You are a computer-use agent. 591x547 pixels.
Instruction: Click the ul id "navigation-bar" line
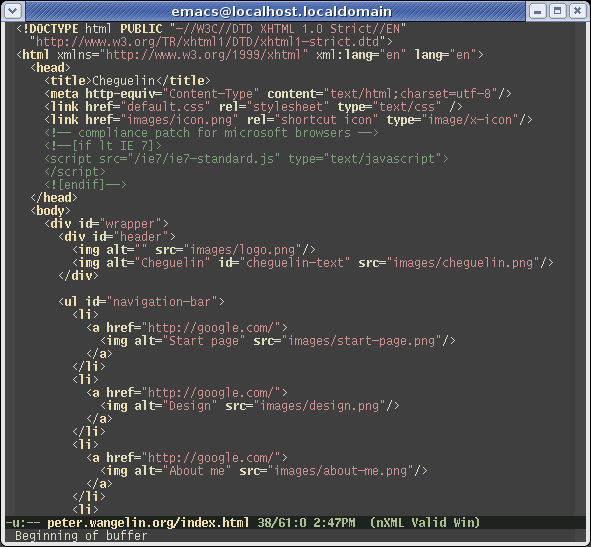141,302
